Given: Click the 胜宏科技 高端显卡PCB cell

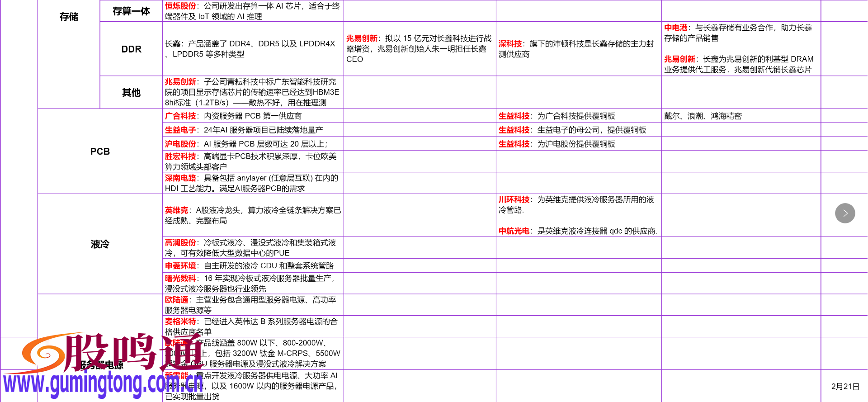Looking at the screenshot, I should pyautogui.click(x=253, y=161).
